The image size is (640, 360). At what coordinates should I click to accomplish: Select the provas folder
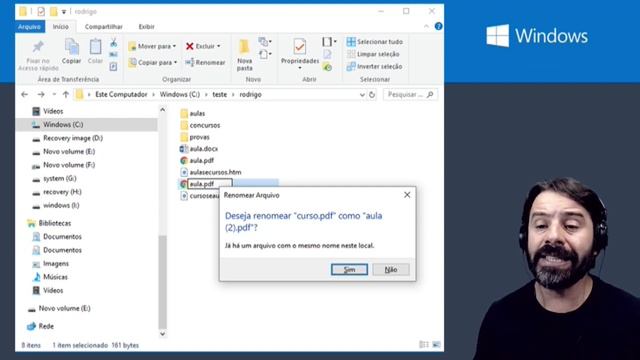click(x=199, y=137)
